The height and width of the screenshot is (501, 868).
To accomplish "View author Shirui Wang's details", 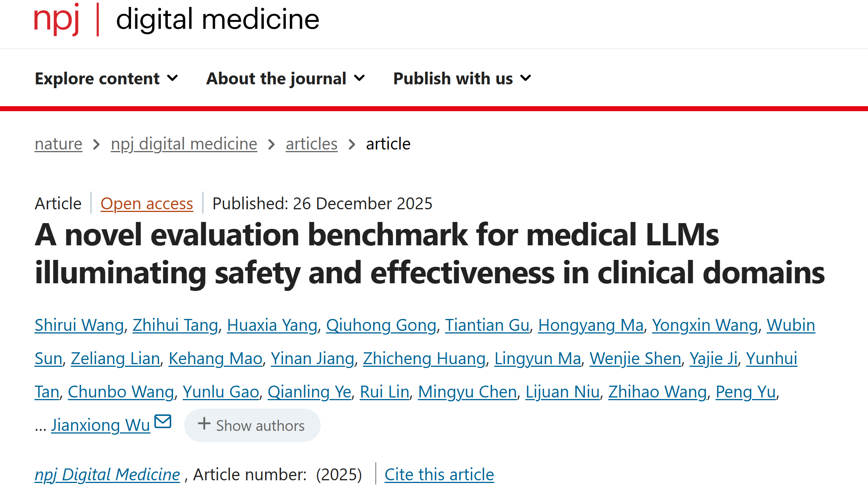I will pos(79,325).
